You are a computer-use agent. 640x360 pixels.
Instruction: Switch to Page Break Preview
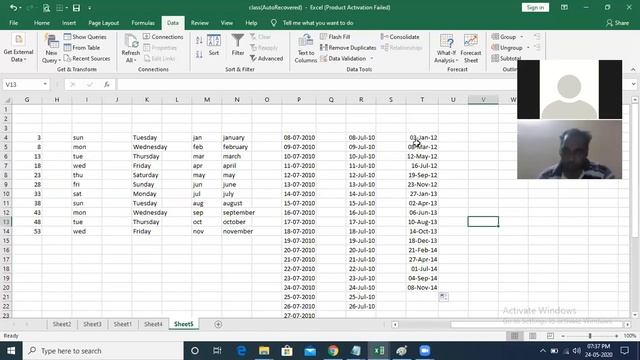(550, 336)
